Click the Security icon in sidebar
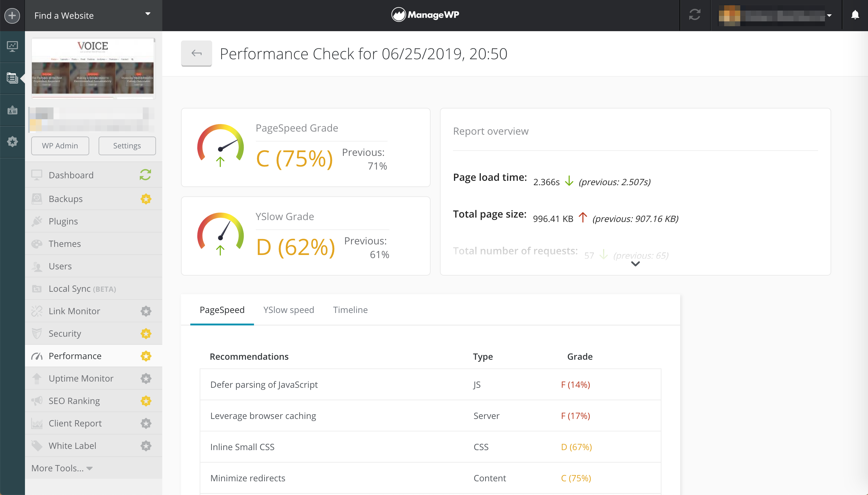Image resolution: width=868 pixels, height=495 pixels. (37, 334)
